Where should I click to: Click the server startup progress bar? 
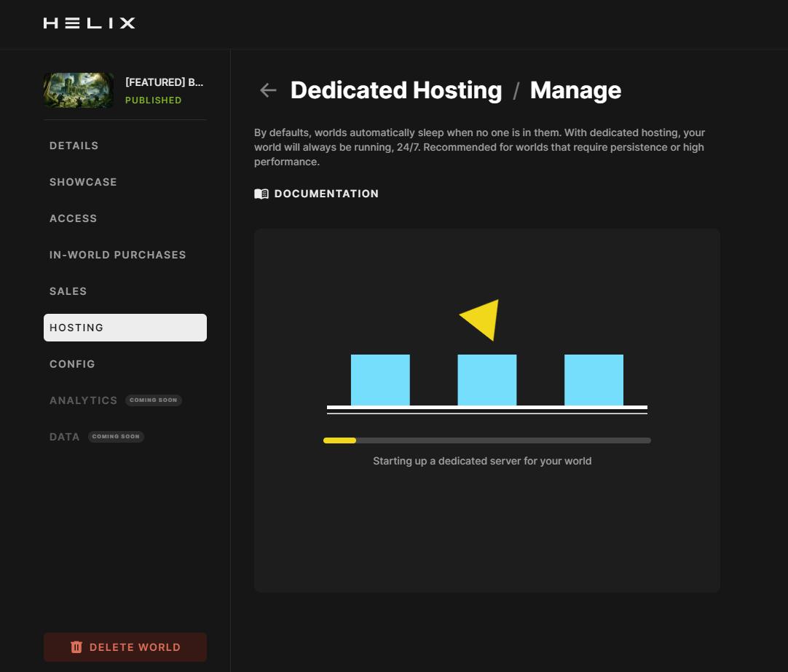coord(486,440)
